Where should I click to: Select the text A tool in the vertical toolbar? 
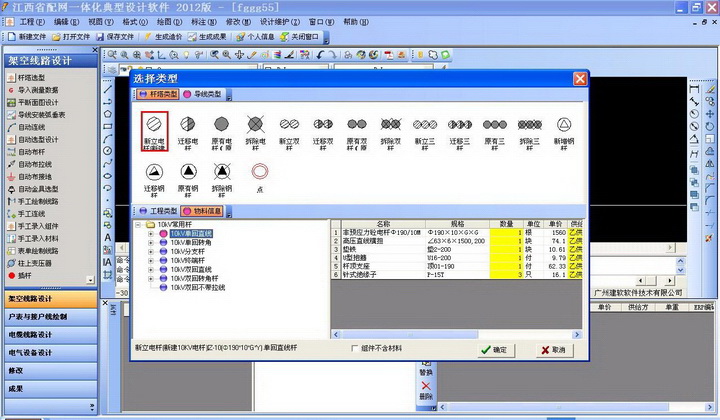pos(107,237)
